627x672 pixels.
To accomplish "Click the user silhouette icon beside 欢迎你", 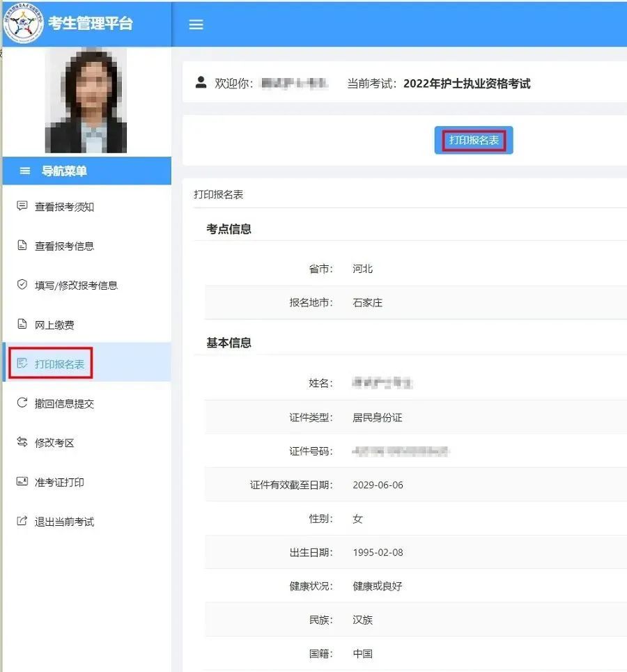I will tap(201, 82).
